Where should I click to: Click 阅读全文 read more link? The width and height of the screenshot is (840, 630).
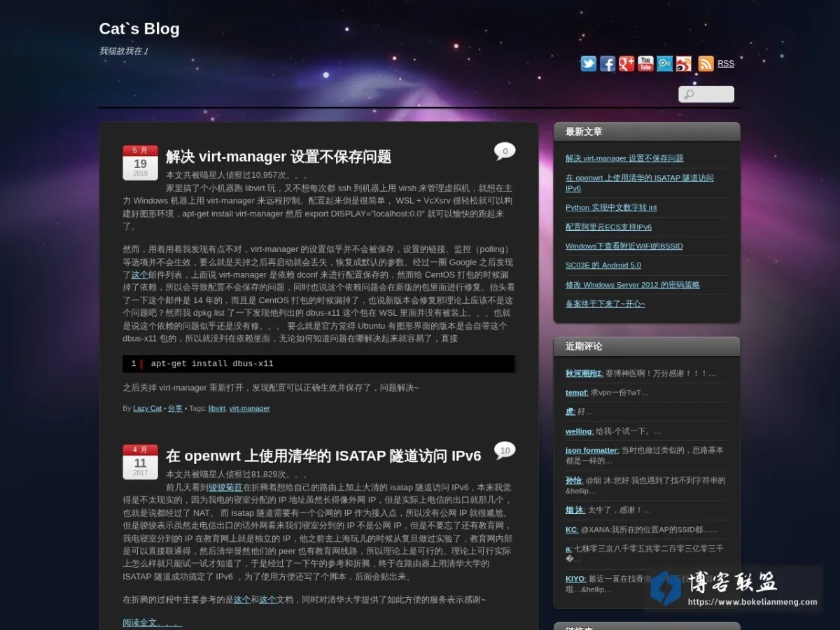pyautogui.click(x=153, y=622)
